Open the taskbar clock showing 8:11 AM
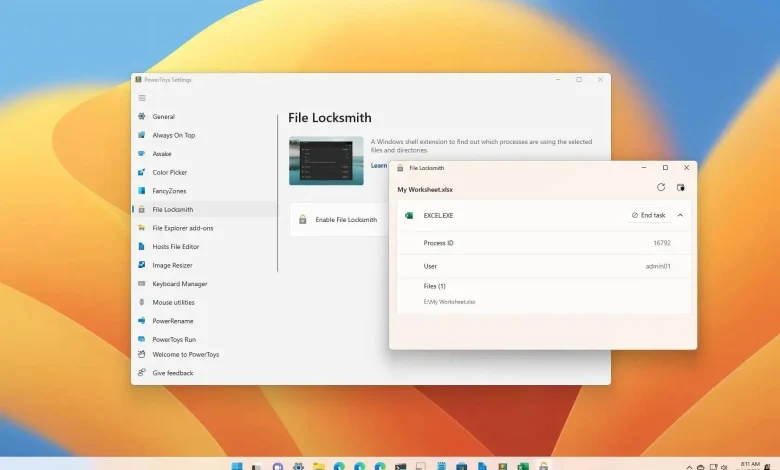The image size is (780, 470). click(749, 466)
